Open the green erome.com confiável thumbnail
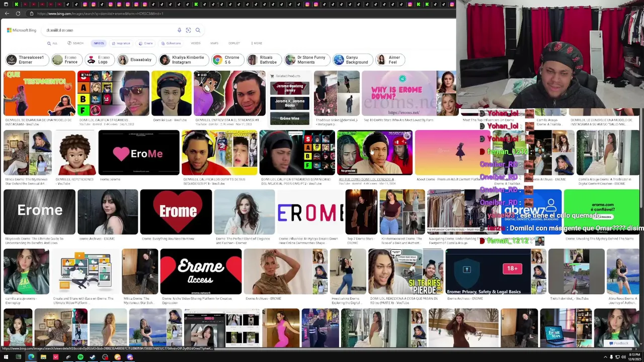The width and height of the screenshot is (644, 362). (601, 212)
